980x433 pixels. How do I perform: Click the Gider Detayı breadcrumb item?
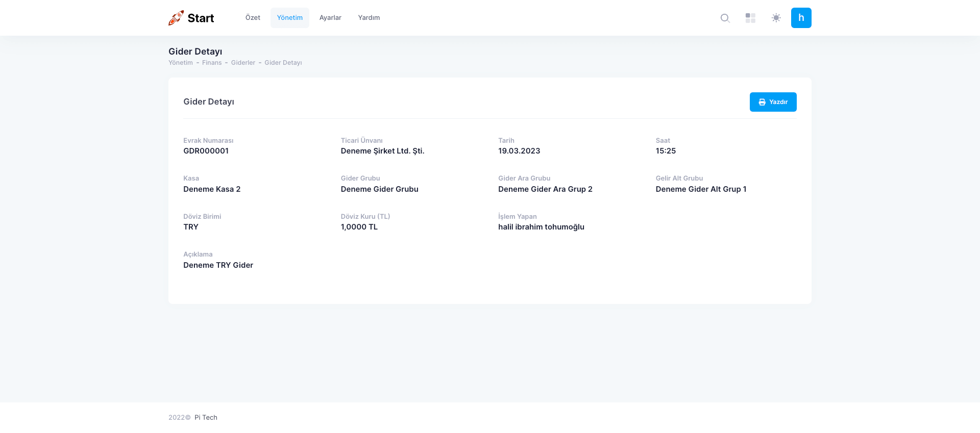(x=283, y=63)
